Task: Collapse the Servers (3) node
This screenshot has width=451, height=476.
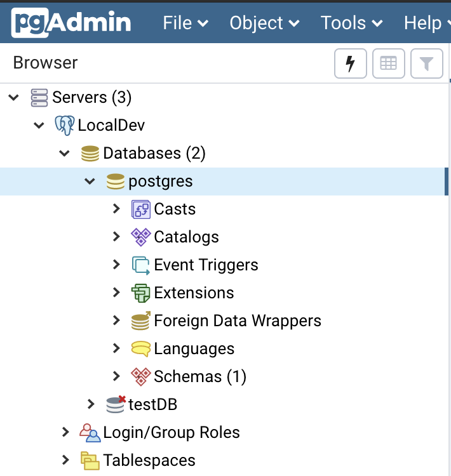Action: [14, 98]
